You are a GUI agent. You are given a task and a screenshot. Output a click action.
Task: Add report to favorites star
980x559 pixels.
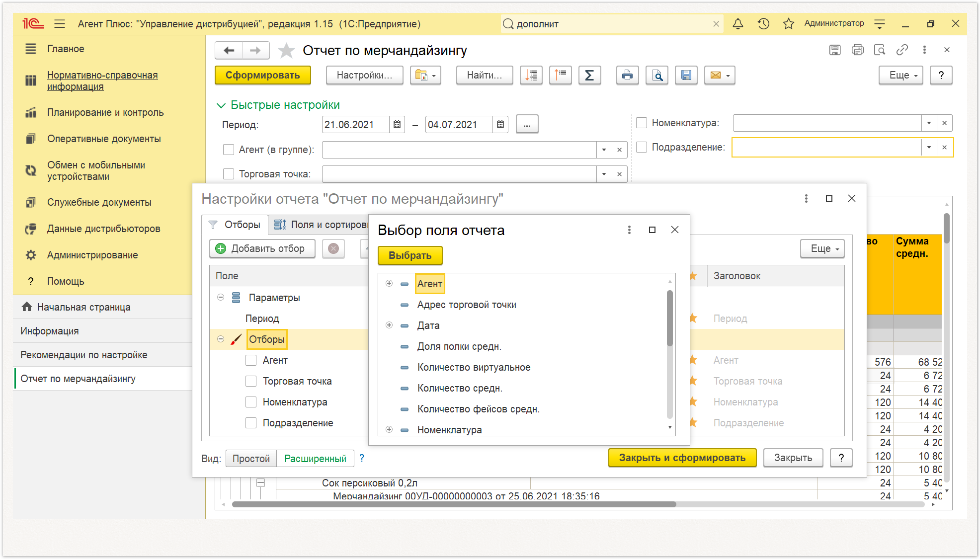[x=286, y=51]
